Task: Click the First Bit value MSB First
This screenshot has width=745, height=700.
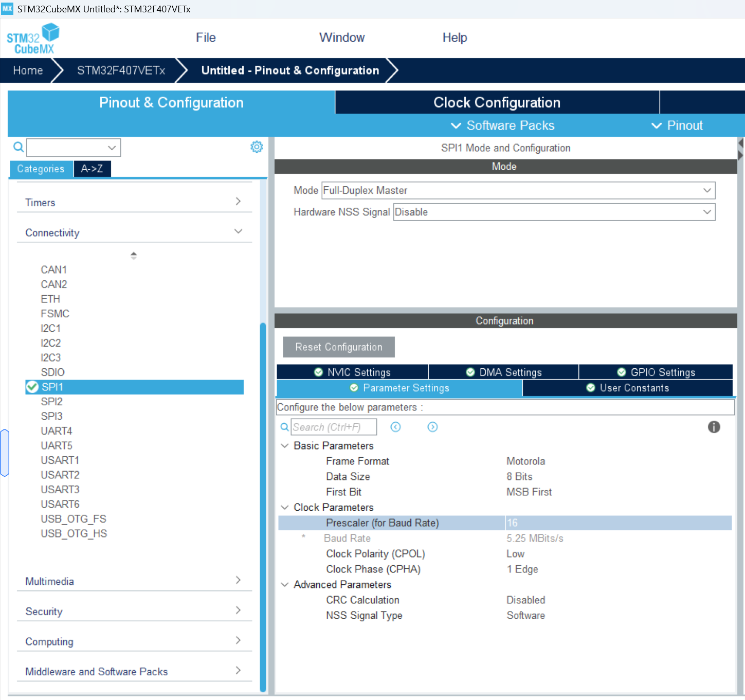Action: click(x=529, y=492)
